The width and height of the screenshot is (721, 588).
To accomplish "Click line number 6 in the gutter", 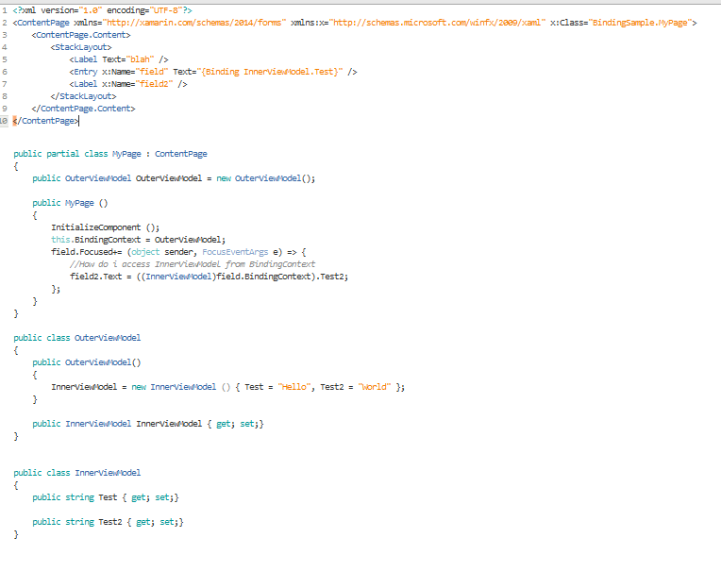I will coord(4,72).
